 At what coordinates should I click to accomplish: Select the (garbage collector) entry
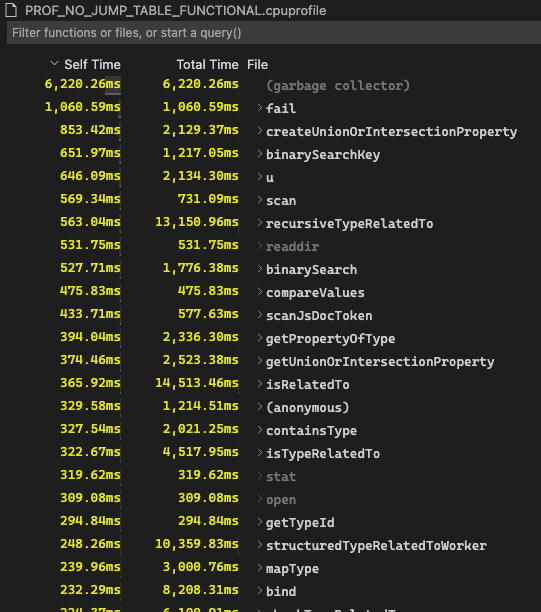click(x=338, y=85)
